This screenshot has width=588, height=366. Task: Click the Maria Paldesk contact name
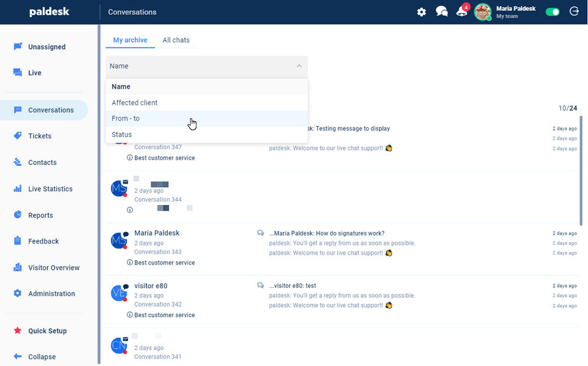click(157, 233)
